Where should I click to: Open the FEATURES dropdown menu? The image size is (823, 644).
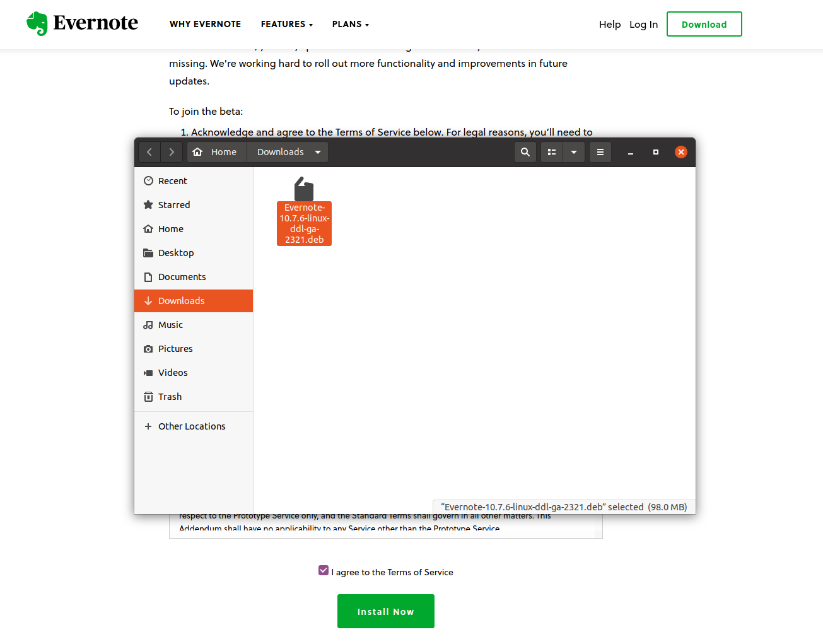[286, 24]
